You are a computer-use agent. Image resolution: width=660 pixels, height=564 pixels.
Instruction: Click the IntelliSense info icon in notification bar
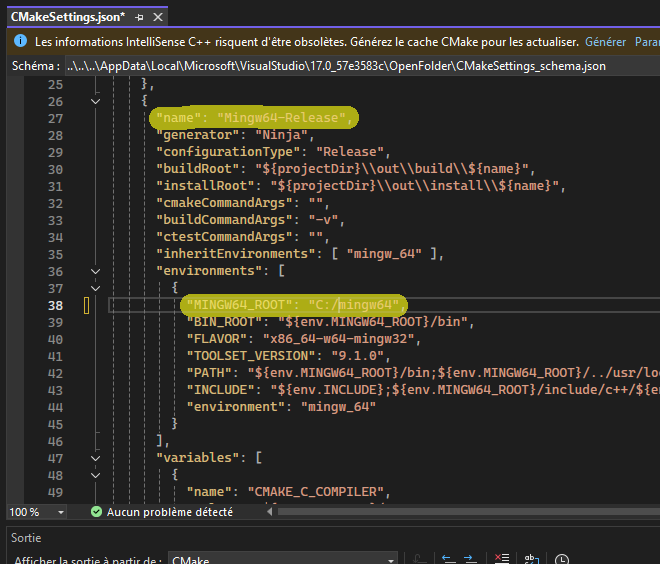click(x=20, y=42)
